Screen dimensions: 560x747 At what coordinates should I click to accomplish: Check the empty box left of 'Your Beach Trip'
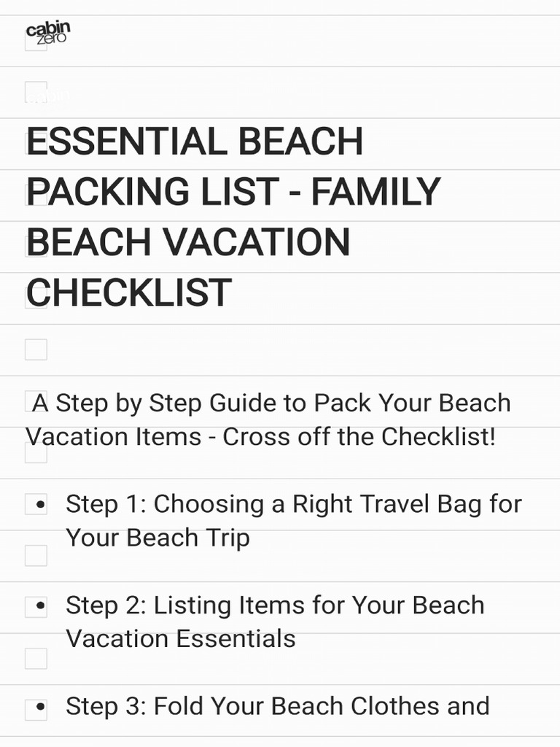click(36, 556)
